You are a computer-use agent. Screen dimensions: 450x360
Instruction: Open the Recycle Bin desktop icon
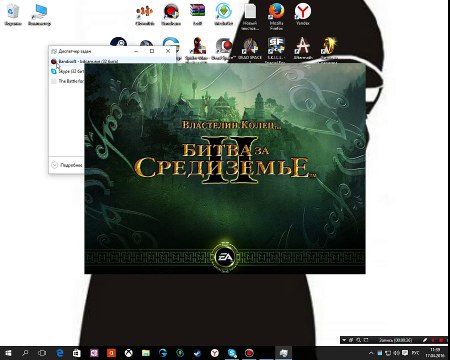[13, 14]
